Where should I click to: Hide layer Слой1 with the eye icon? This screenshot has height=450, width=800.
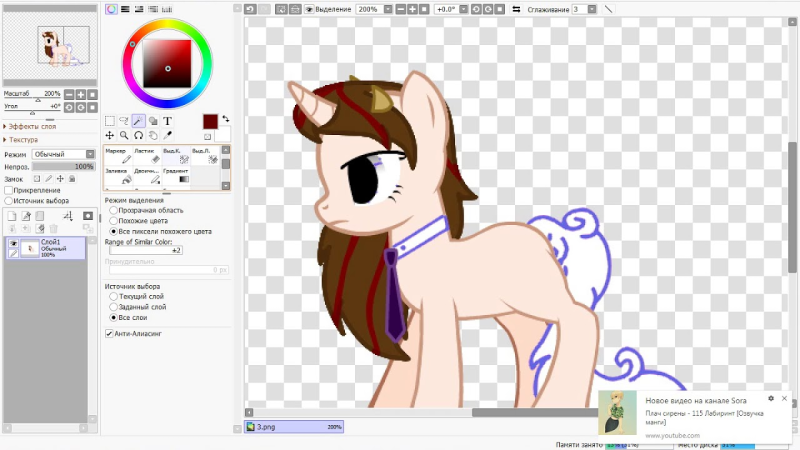pos(14,243)
